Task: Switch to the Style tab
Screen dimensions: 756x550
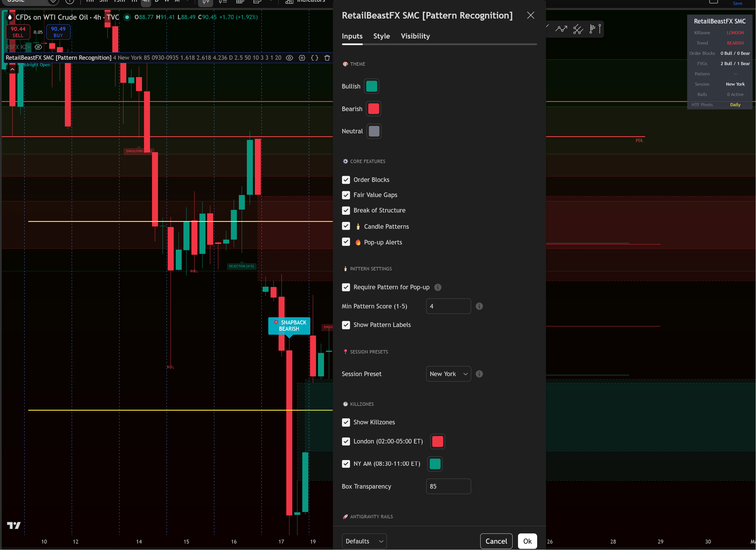Action: point(381,36)
